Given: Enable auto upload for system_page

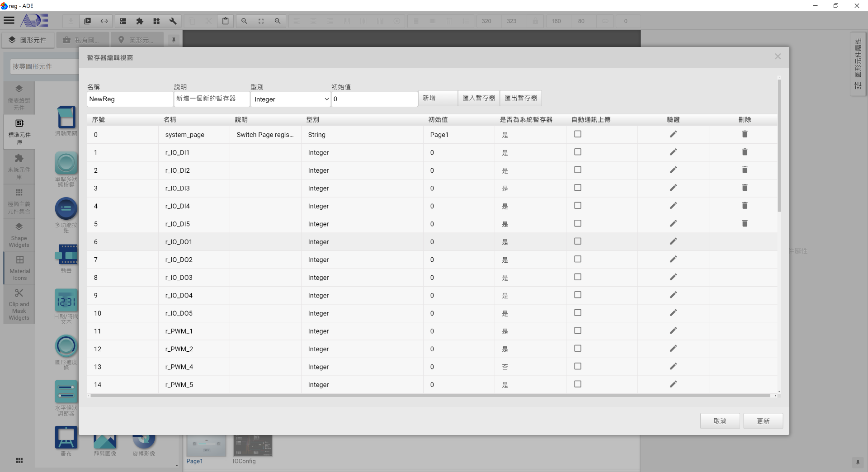Looking at the screenshot, I should [x=577, y=134].
